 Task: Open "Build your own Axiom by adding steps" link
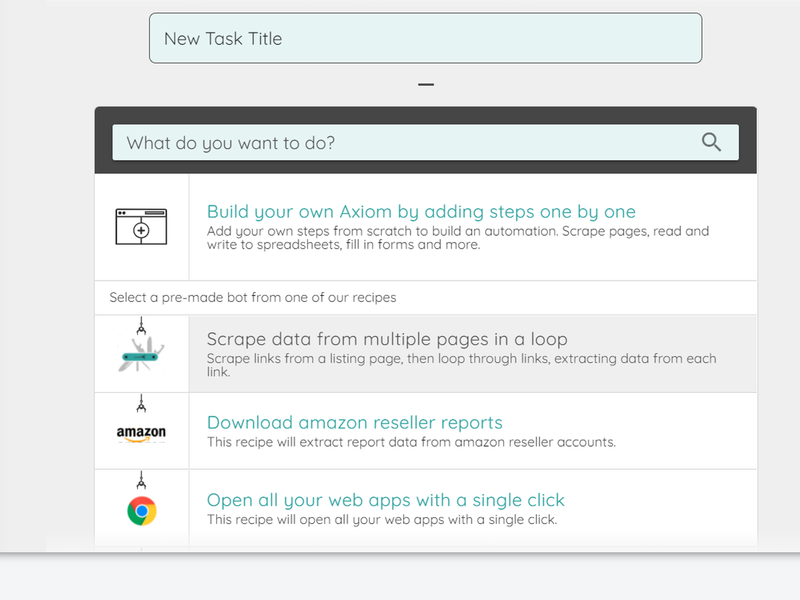(x=421, y=211)
